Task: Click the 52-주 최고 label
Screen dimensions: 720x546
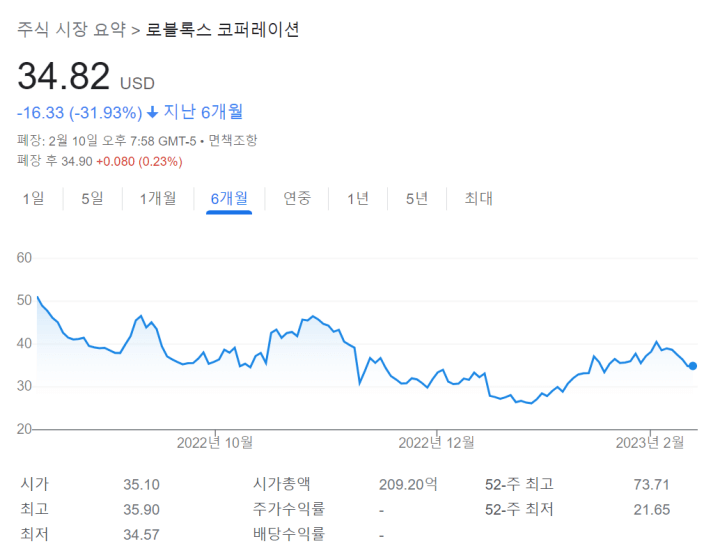Action: click(x=519, y=484)
